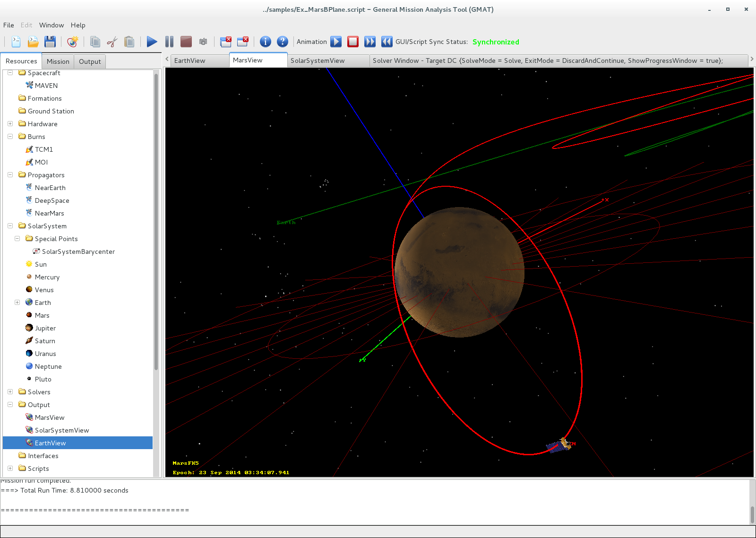The width and height of the screenshot is (756, 538).
Task: Select the TCM1 burn
Action: (x=43, y=149)
